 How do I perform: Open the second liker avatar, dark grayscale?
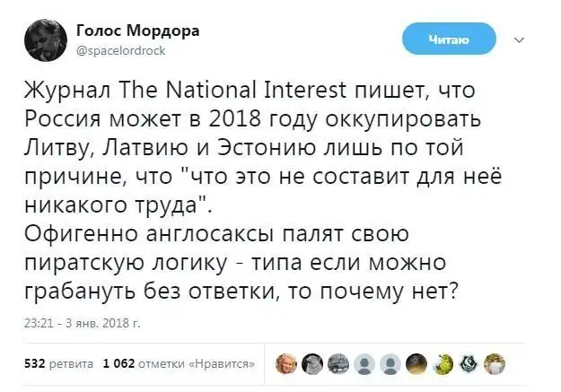(x=312, y=362)
